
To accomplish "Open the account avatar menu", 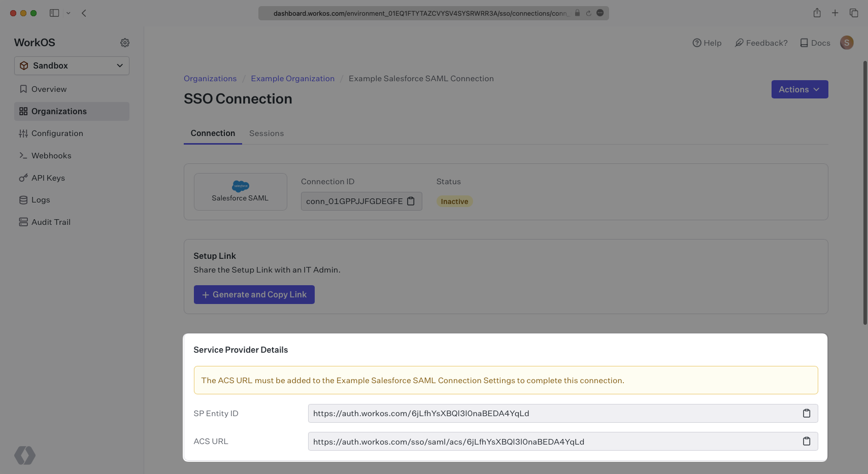I will 847,43.
